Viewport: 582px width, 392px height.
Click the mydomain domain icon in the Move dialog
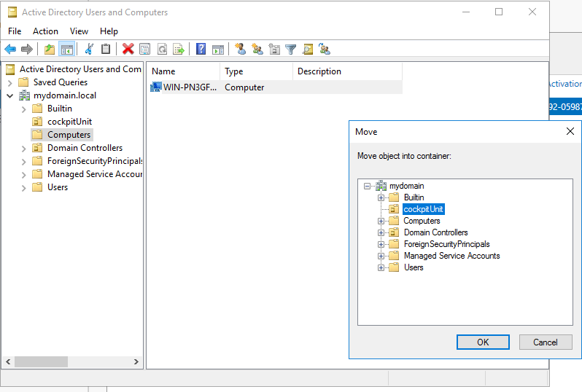pos(381,186)
